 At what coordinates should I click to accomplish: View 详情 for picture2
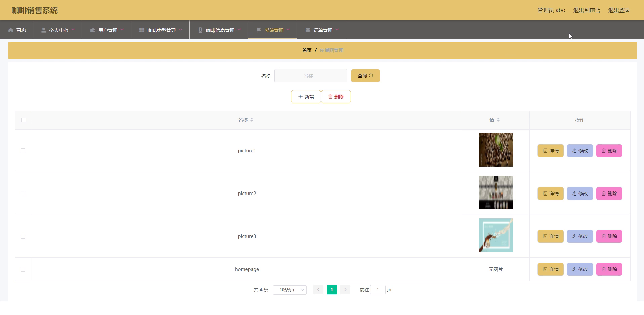coord(551,194)
